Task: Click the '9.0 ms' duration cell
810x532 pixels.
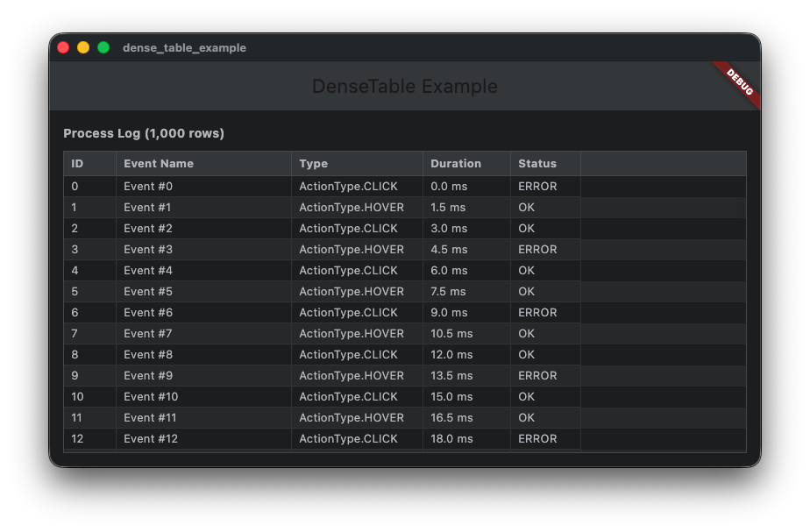Action: (466, 313)
